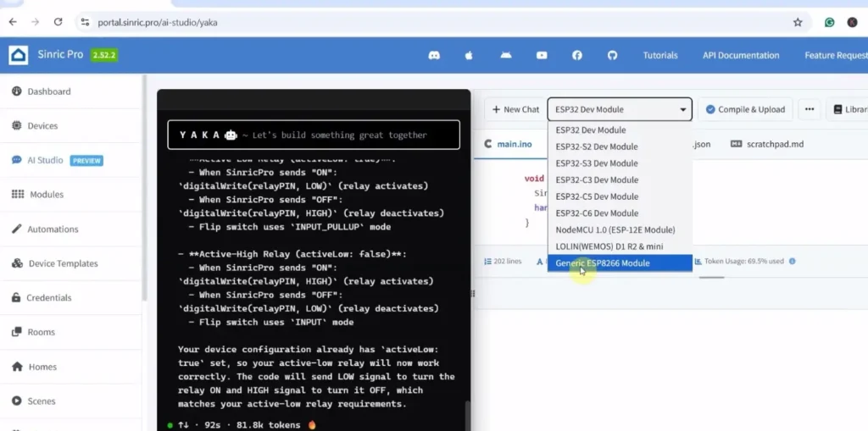Bookmark this page with star icon
The image size is (868, 431).
click(798, 22)
